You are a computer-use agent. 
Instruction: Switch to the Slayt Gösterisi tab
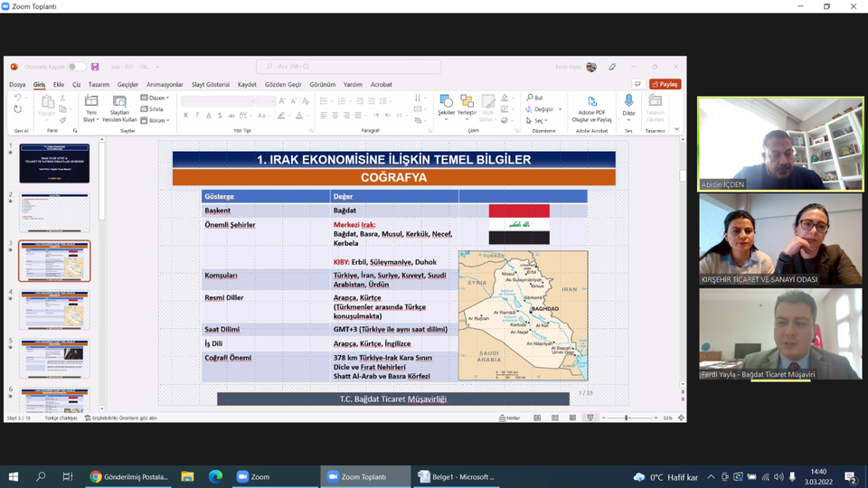(x=210, y=84)
